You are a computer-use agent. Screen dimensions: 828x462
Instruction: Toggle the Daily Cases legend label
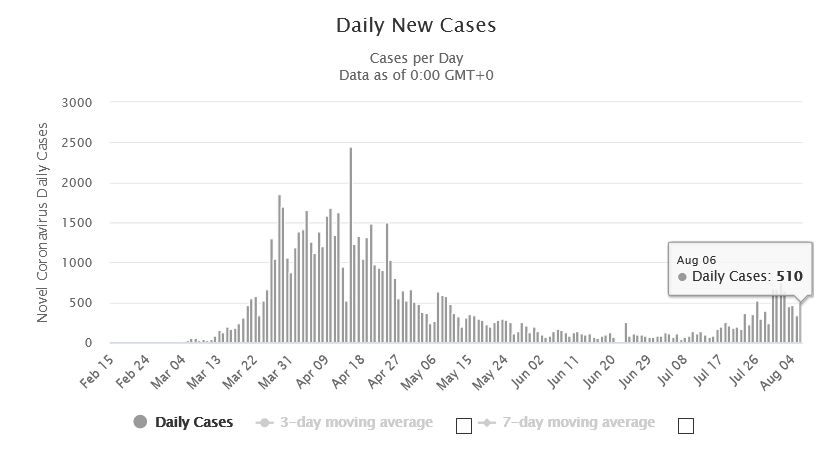point(194,422)
